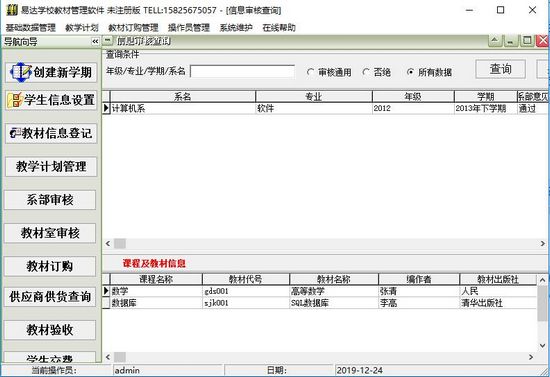Image resolution: width=550 pixels, height=377 pixels.
Task: Click the 年级/专业/学期/系名 search field
Action: (x=242, y=72)
